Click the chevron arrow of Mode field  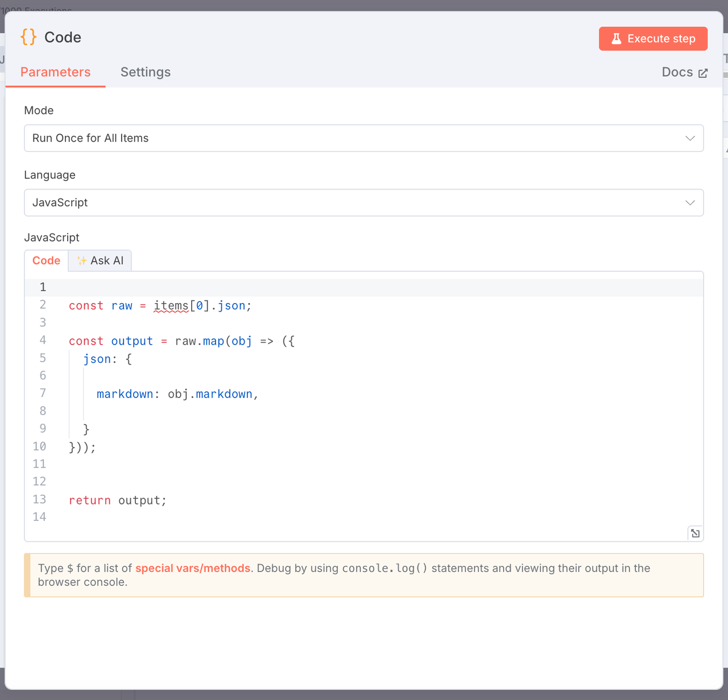tap(690, 138)
